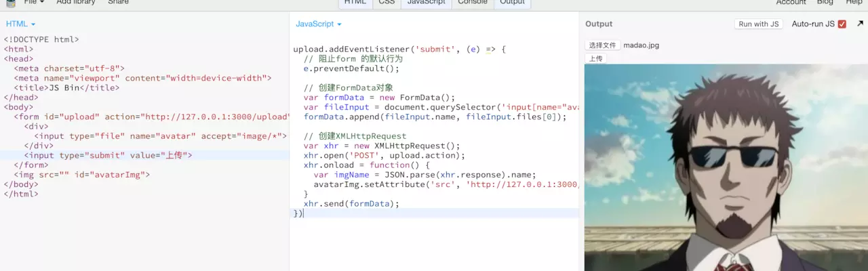
Task: Open the File menu
Action: pos(33,2)
